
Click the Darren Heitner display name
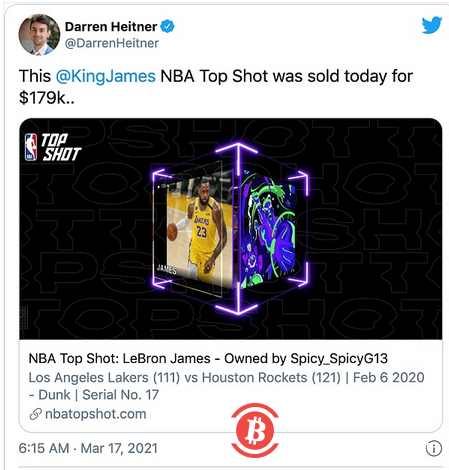[111, 27]
